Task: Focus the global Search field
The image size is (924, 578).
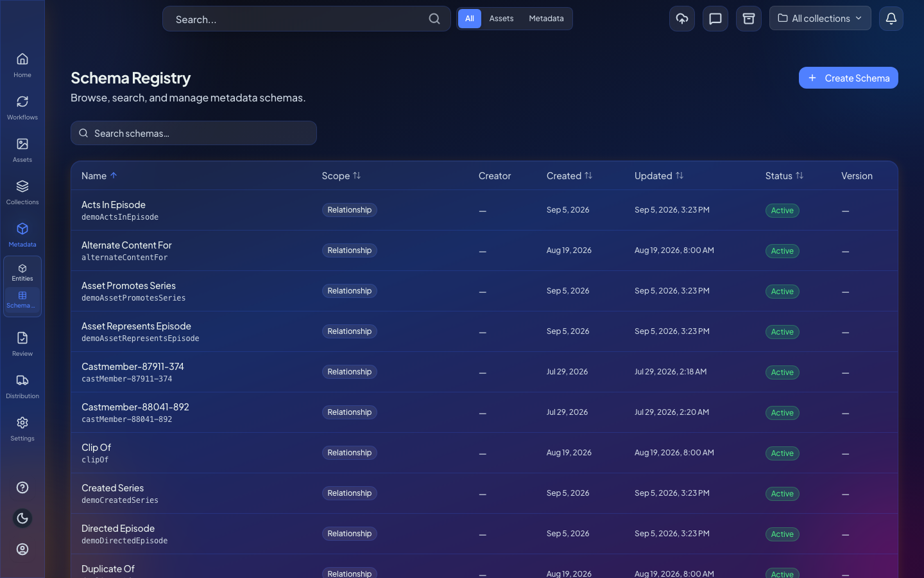Action: pos(307,19)
